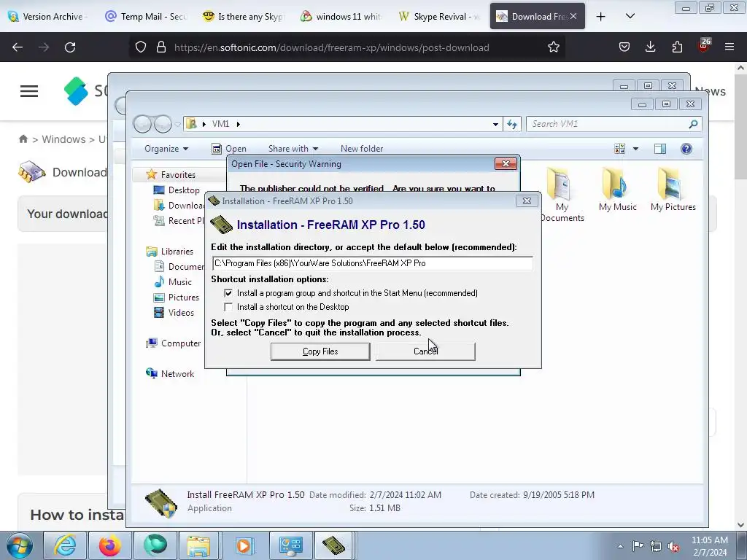Open Firefox application menu

coord(729,47)
